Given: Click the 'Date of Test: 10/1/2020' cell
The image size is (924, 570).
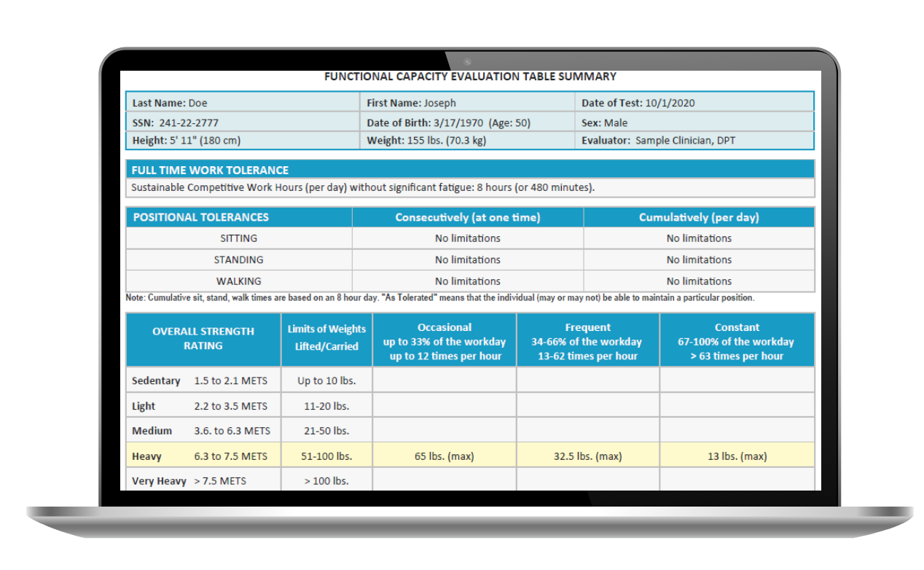Looking at the screenshot, I should 694,103.
